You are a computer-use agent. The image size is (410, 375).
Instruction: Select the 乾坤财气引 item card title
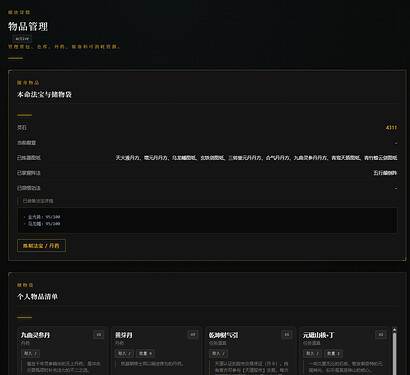tap(223, 335)
